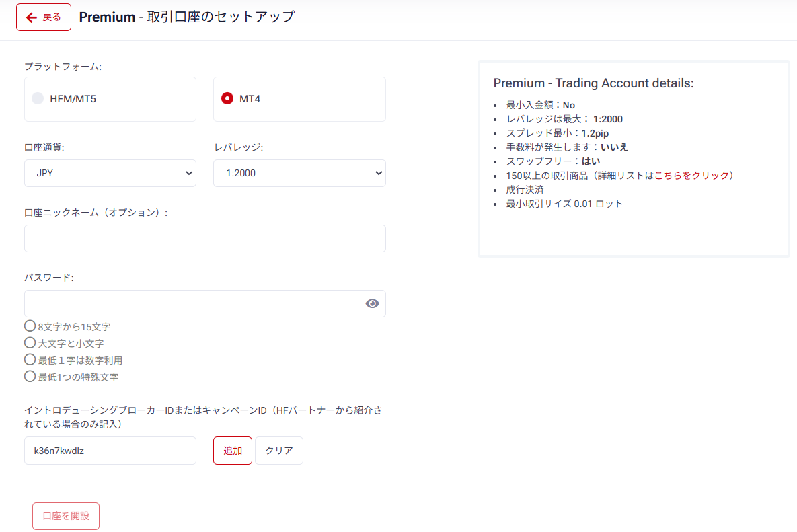The height and width of the screenshot is (532, 797).
Task: Open the レバレッジ 1:2000 dropdown
Action: click(x=299, y=174)
